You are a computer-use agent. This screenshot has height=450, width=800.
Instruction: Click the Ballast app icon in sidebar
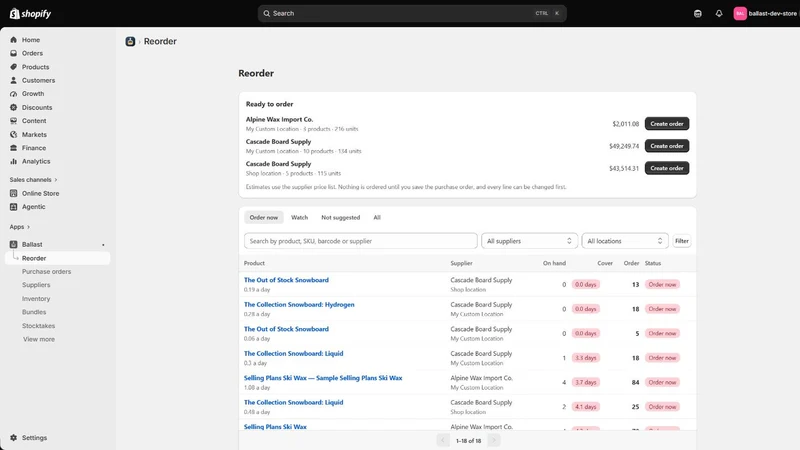tap(14, 244)
